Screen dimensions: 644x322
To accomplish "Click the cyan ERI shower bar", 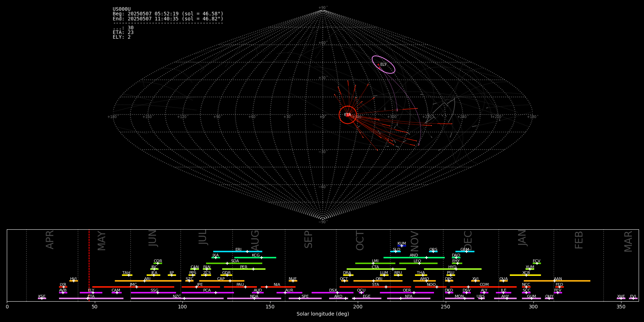I will tap(238, 252).
